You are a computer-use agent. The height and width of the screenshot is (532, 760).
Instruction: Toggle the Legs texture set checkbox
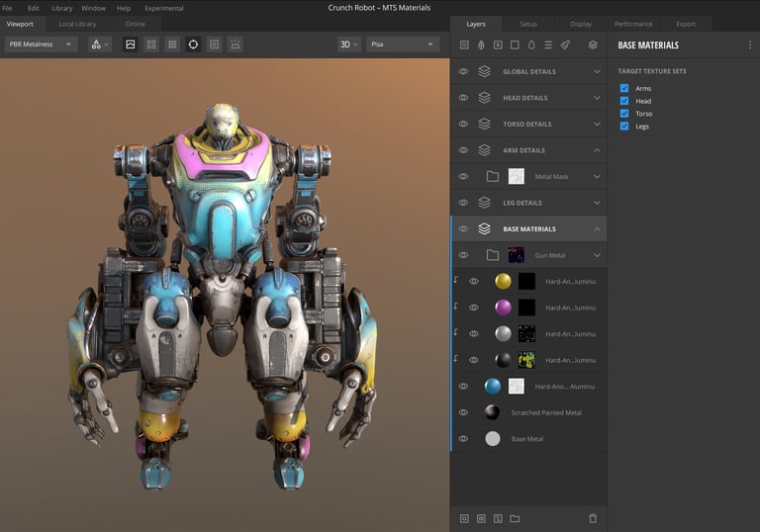624,126
